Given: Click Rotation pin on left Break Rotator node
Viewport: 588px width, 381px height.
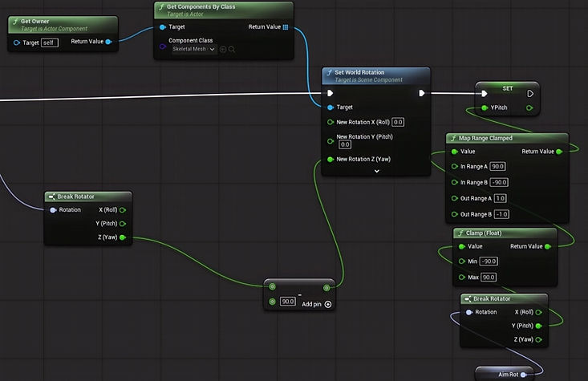Looking at the screenshot, I should pos(53,210).
